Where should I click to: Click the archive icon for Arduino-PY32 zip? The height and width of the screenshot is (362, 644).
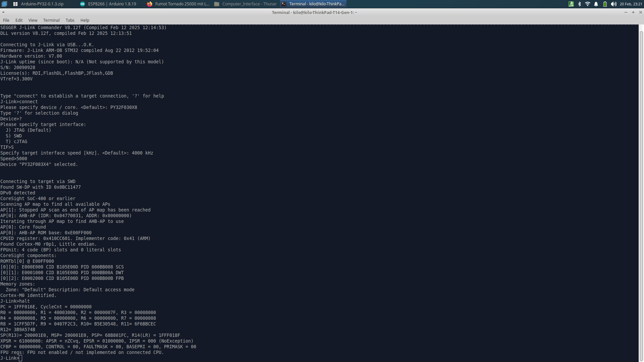[15, 4]
